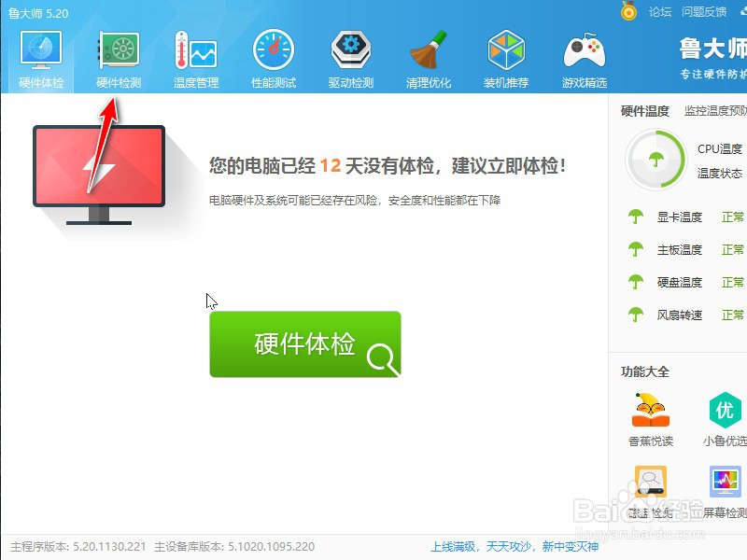Click the CPU temperature circular gauge
Image resolution: width=747 pixels, height=560 pixels.
point(655,159)
